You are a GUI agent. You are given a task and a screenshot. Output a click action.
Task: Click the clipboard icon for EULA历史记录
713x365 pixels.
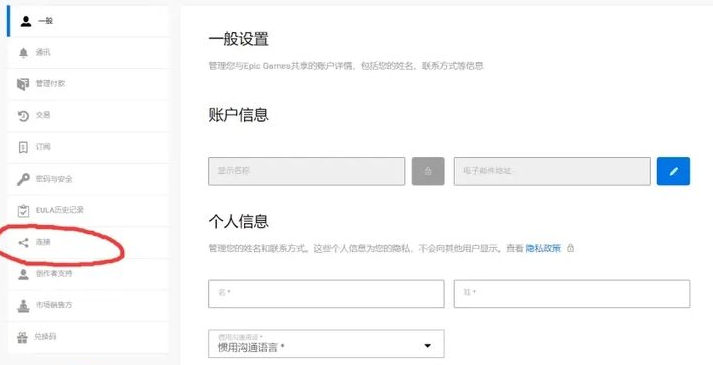pyautogui.click(x=23, y=211)
